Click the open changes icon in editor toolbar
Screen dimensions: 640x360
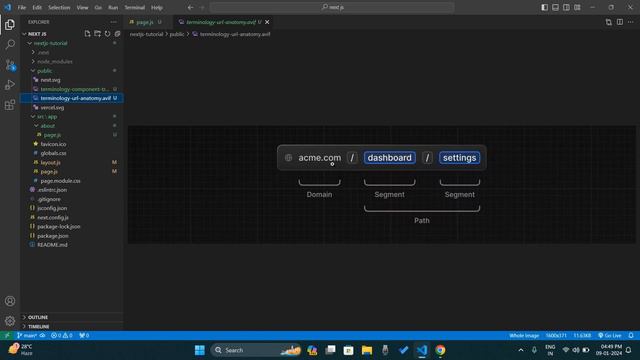tap(609, 22)
